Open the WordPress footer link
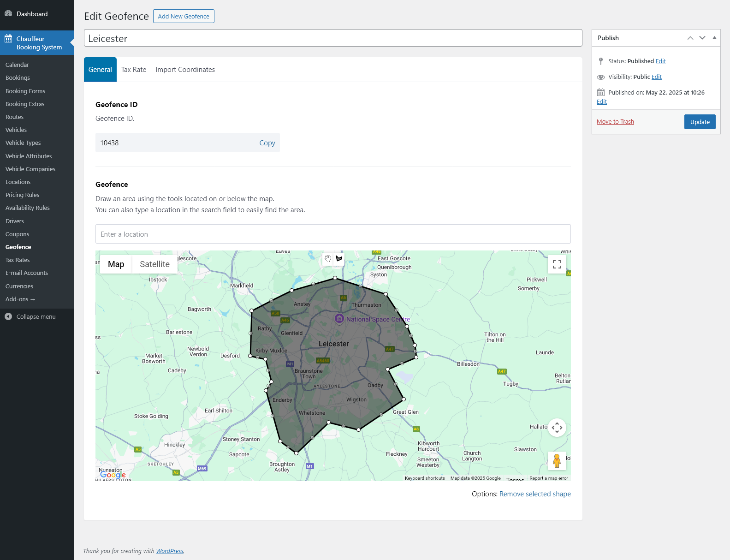Image resolution: width=730 pixels, height=560 pixels. coord(170,551)
